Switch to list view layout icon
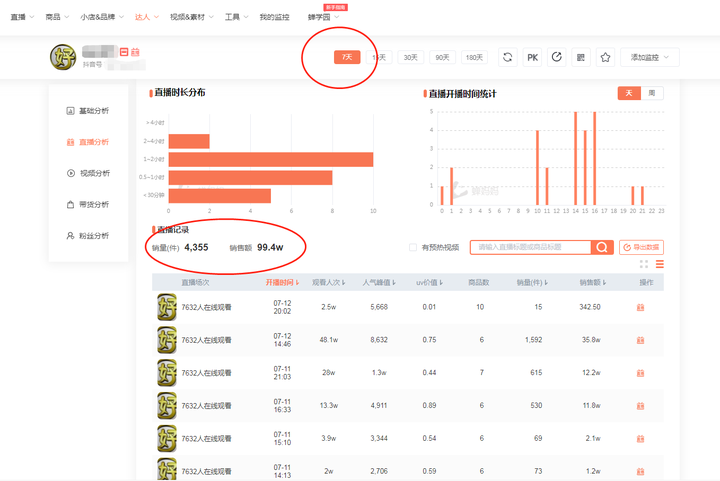The height and width of the screenshot is (481, 720). [660, 264]
